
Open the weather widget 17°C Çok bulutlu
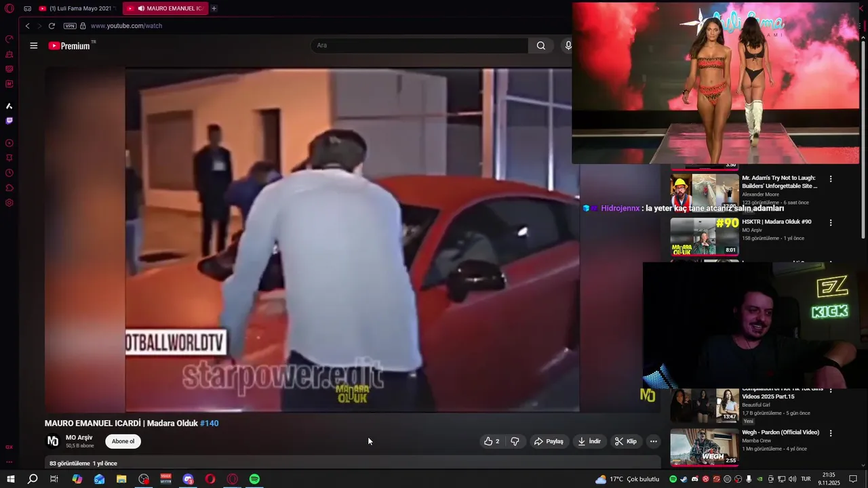point(627,479)
